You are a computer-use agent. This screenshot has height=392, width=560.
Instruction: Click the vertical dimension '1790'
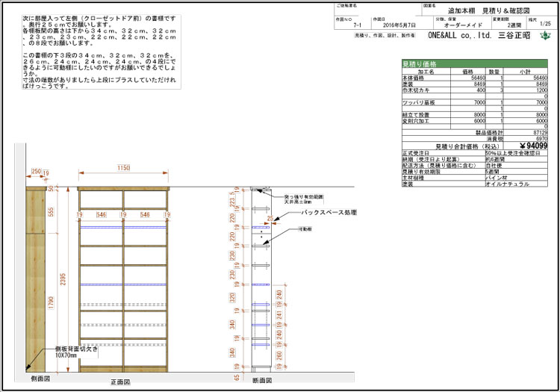[x=51, y=302]
